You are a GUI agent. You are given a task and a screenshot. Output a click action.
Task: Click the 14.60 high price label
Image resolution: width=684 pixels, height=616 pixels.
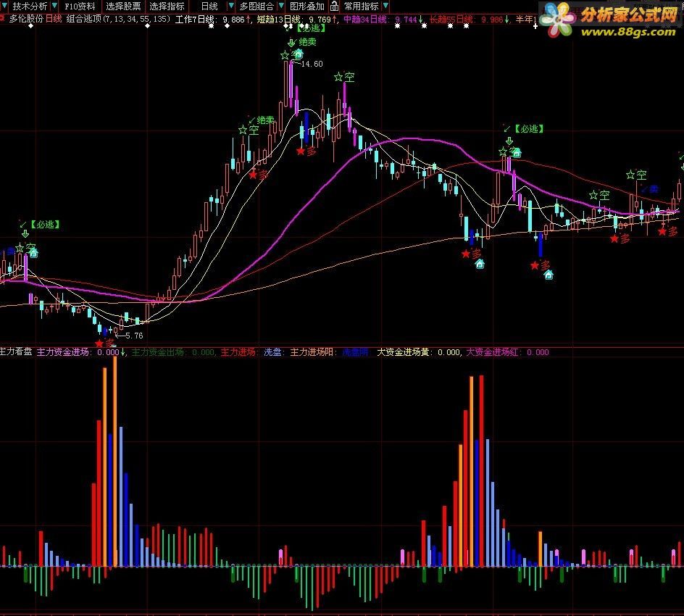pyautogui.click(x=312, y=64)
